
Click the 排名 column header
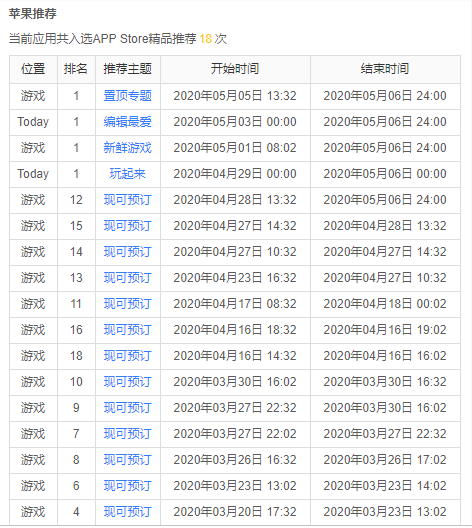pos(76,69)
